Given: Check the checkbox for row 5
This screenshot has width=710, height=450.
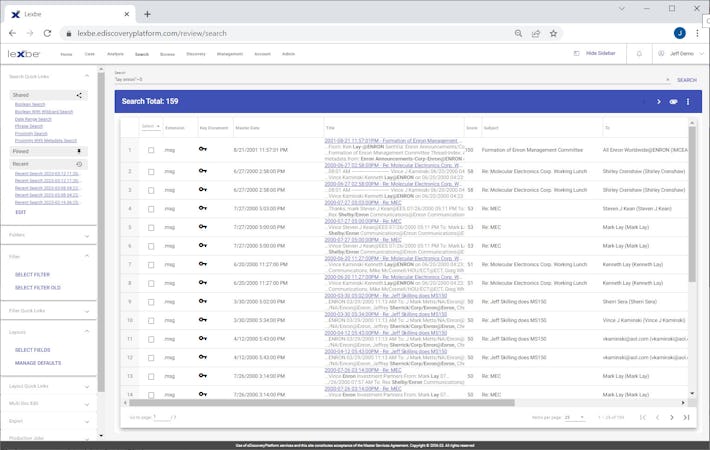Looking at the screenshot, I should click(151, 227).
